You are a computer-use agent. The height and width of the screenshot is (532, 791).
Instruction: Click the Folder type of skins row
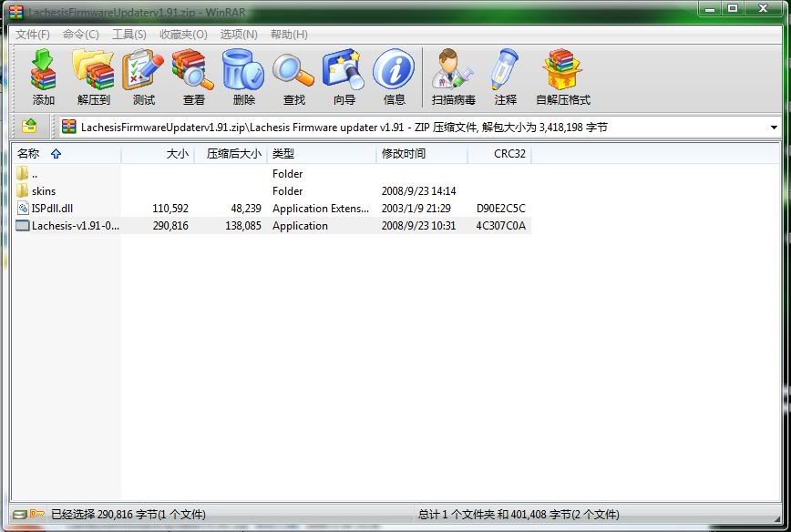point(288,191)
